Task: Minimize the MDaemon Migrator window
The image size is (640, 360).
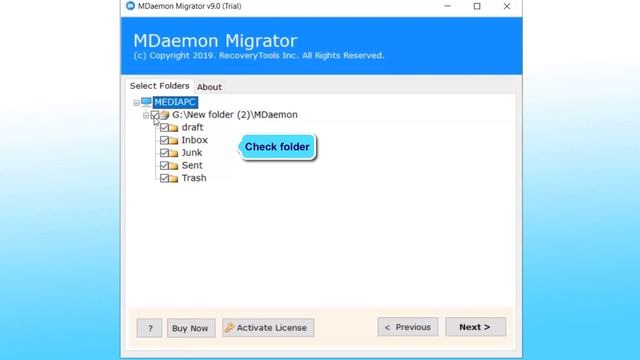Action: coord(447,6)
